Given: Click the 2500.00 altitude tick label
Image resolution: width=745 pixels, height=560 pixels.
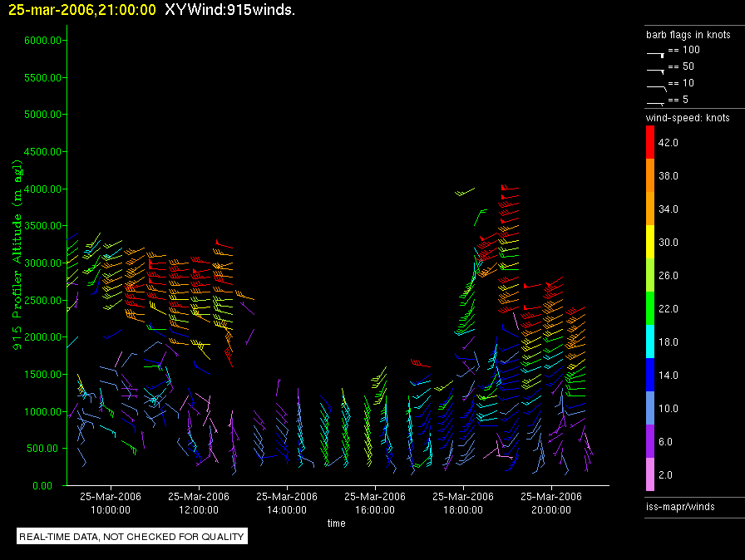Looking at the screenshot, I should tap(42, 300).
